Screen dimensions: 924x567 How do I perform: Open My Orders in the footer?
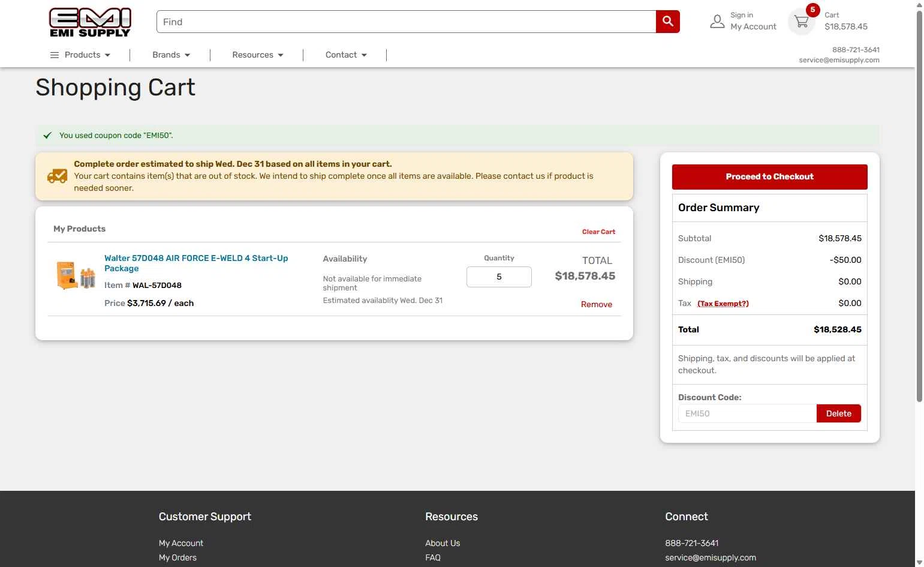click(177, 557)
